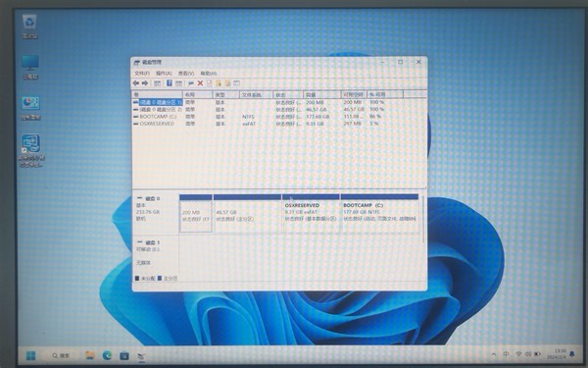Select the 46.57 GB partition block on Disk 0
The width and height of the screenshot is (588, 368).
(247, 213)
